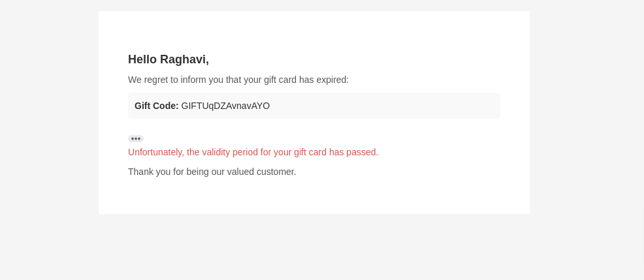Click the bold "Gift Code:" label
This screenshot has height=280, width=644.
tap(157, 106)
